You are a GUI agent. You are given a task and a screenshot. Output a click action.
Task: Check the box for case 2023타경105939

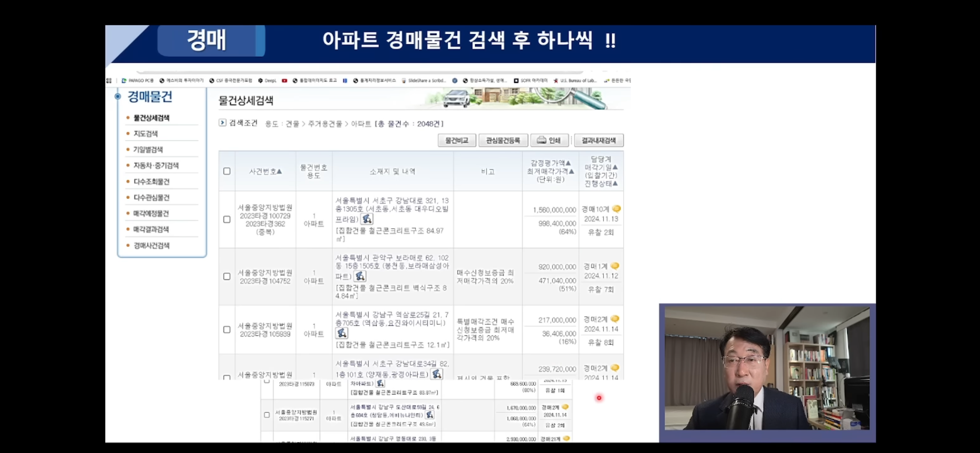[227, 329]
